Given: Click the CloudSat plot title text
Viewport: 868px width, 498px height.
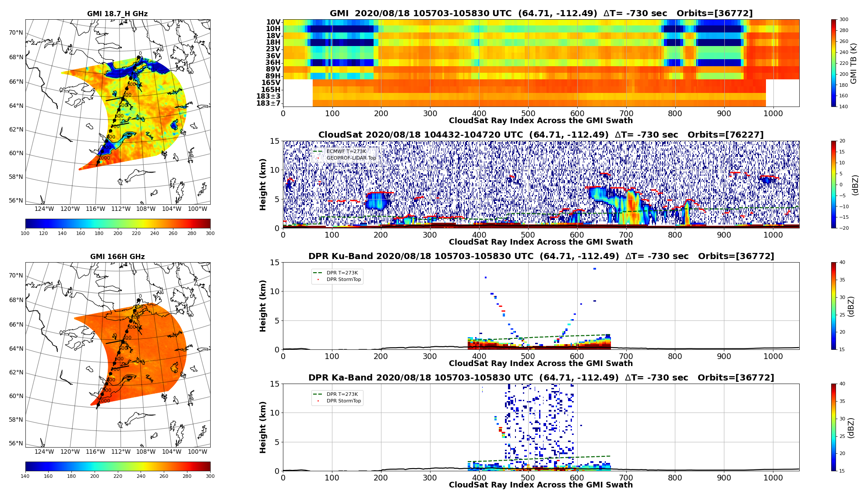Looking at the screenshot, I should pos(541,135).
